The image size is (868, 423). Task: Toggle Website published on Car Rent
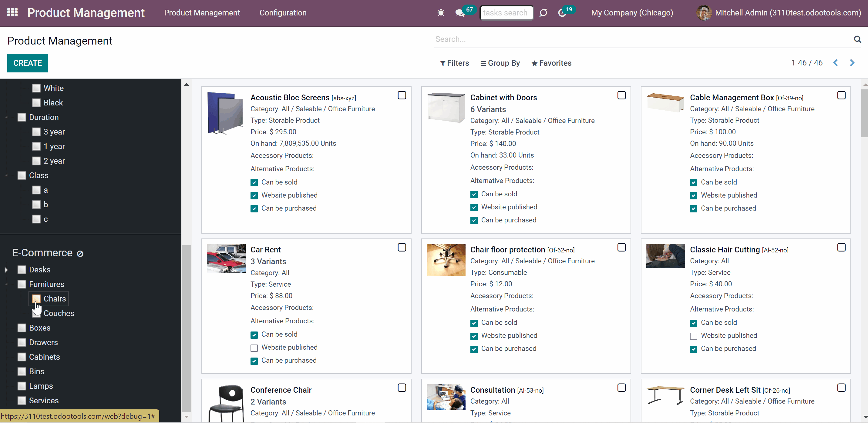coord(254,348)
